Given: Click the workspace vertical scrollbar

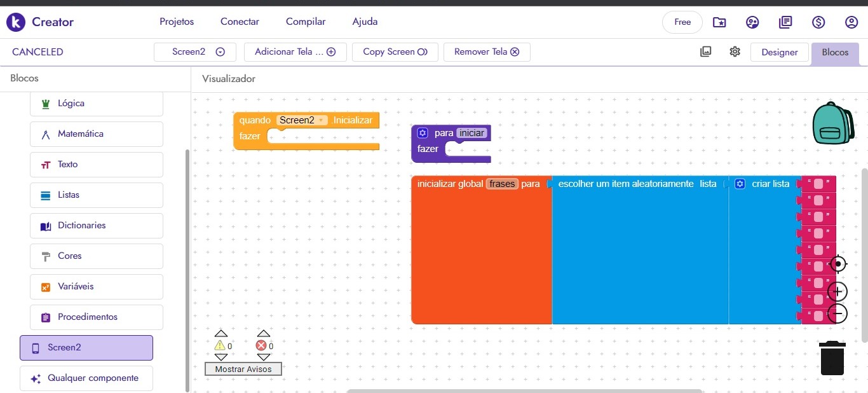Looking at the screenshot, I should pos(865,254).
